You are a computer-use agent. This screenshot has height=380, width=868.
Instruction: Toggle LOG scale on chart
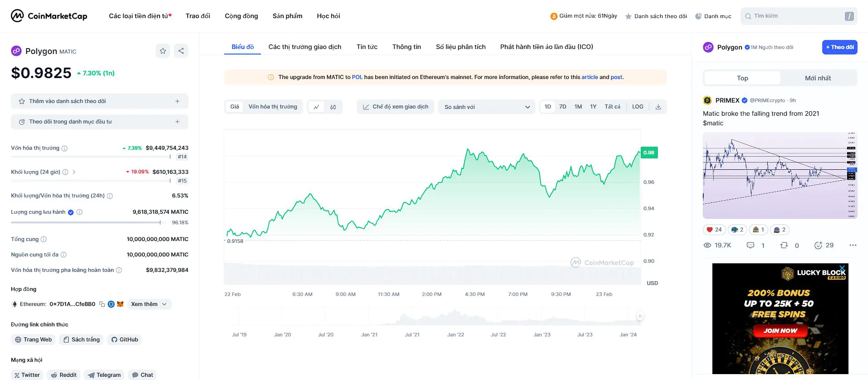click(638, 107)
